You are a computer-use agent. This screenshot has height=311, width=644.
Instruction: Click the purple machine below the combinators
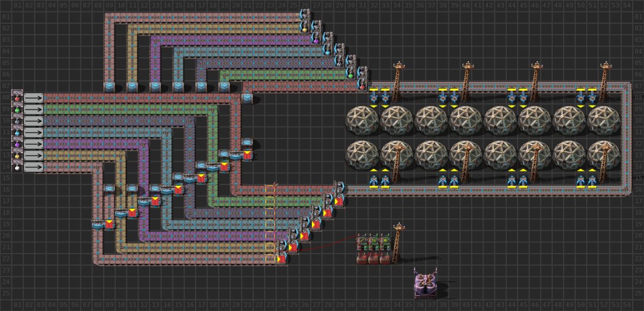[x=426, y=284]
